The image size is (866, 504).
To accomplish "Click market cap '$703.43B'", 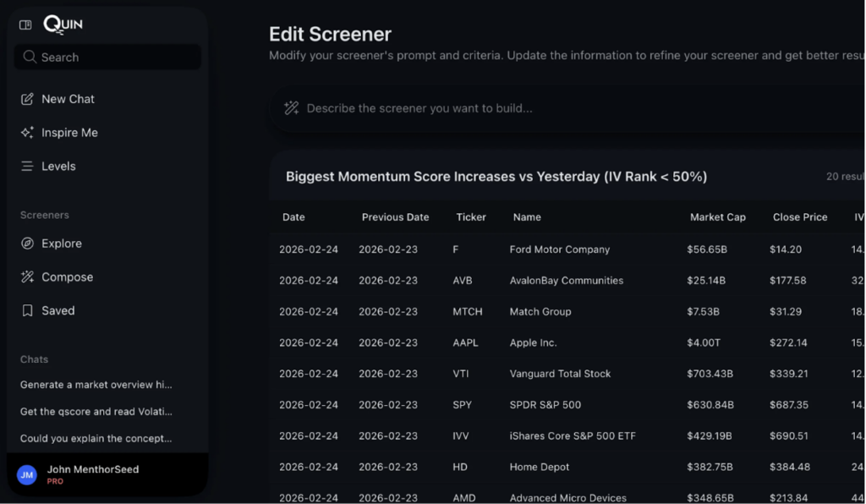I will coord(710,374).
